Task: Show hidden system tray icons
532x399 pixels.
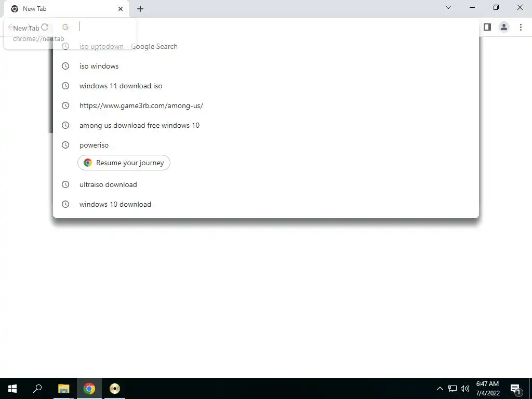Action: [440, 389]
